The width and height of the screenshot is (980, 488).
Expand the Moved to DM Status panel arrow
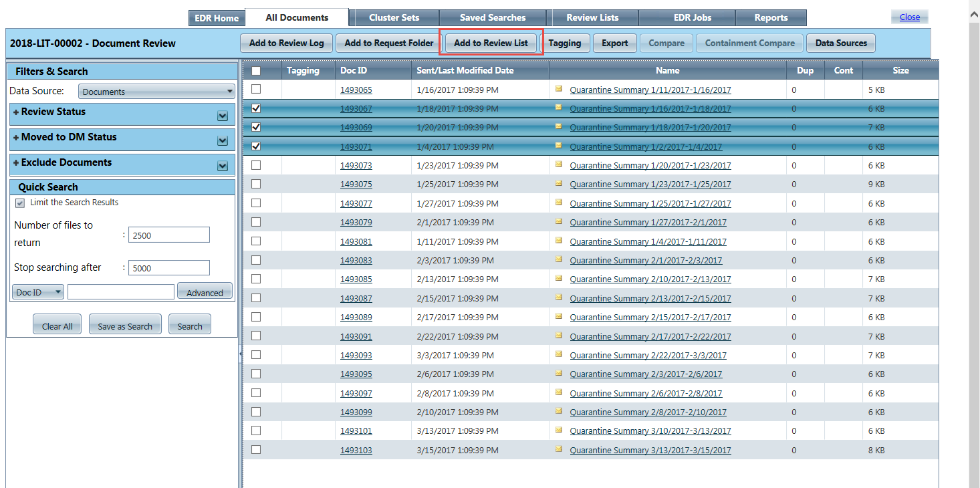coord(223,141)
